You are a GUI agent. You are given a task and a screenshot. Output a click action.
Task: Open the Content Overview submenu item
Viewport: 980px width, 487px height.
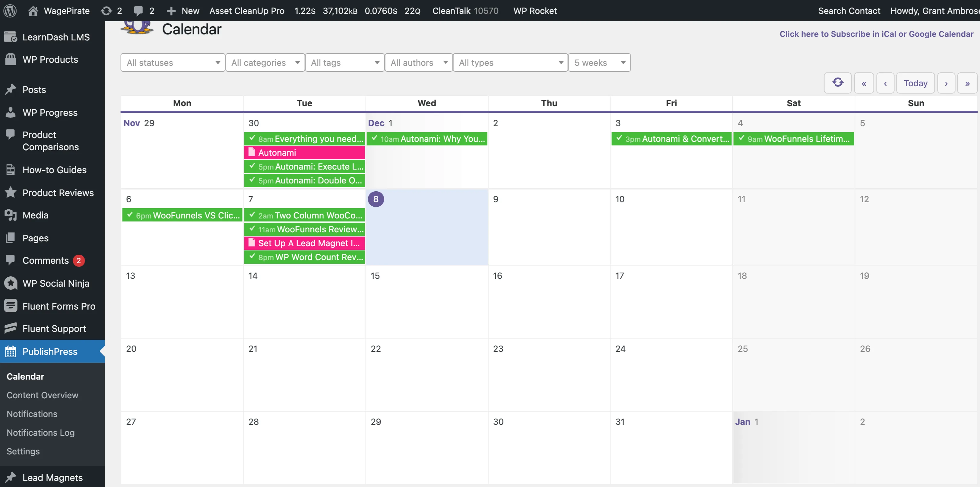tap(42, 395)
